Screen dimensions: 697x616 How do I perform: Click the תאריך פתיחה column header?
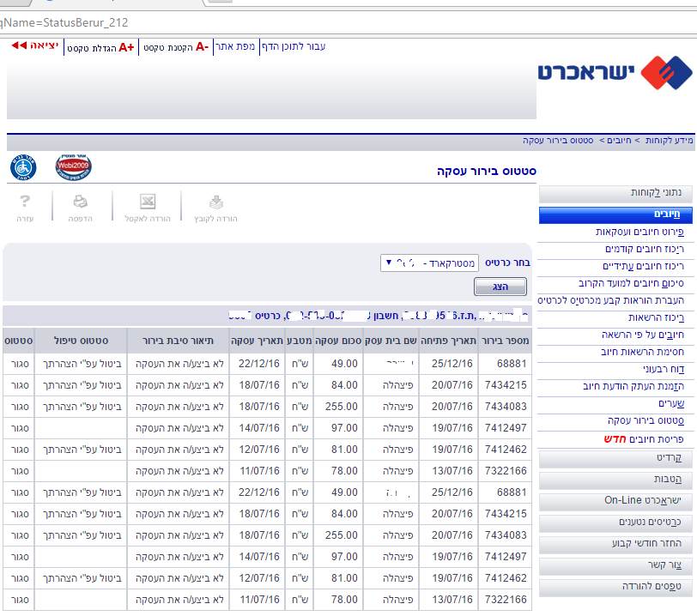[449, 341]
